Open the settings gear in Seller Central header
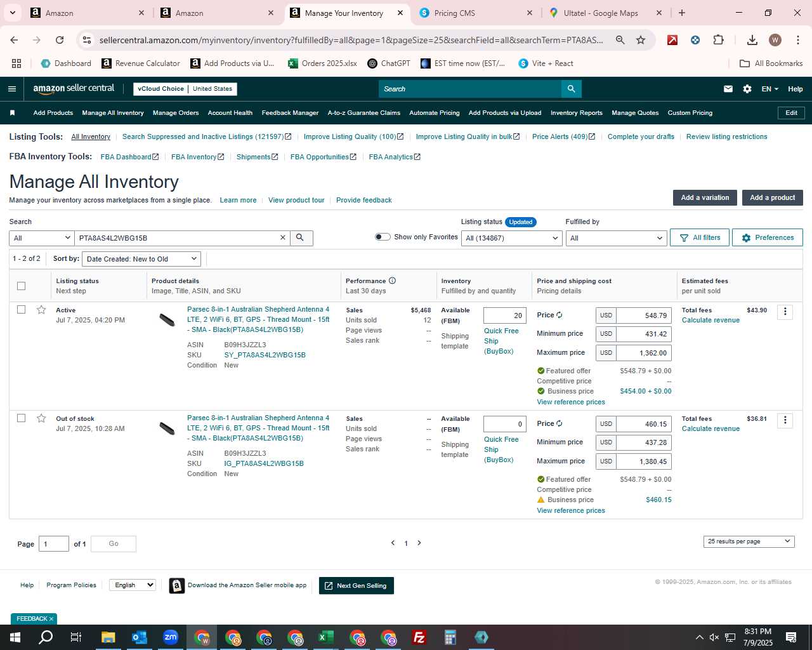The height and width of the screenshot is (650, 812). pyautogui.click(x=747, y=89)
